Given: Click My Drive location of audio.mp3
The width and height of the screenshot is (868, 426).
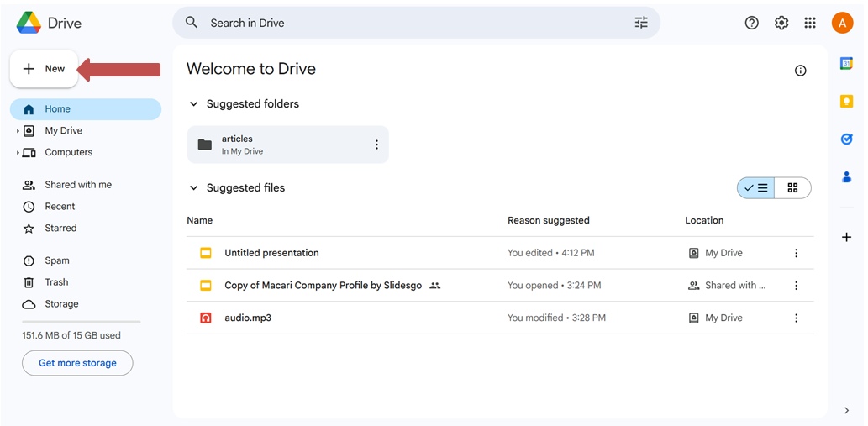Looking at the screenshot, I should 716,318.
